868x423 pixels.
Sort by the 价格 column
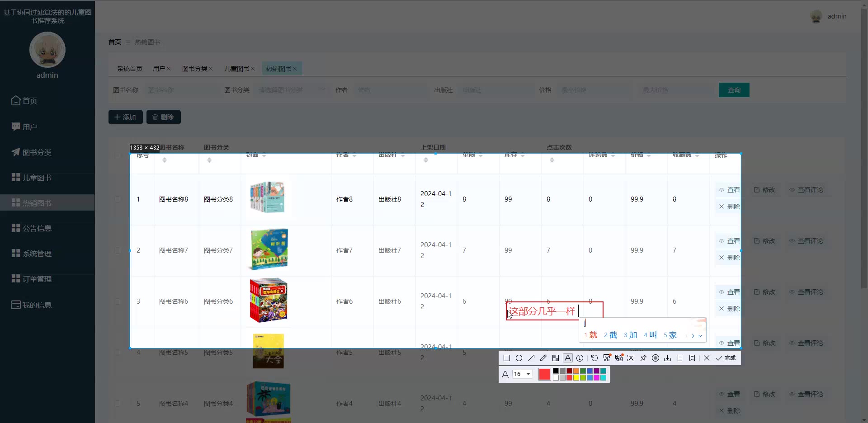tap(649, 155)
